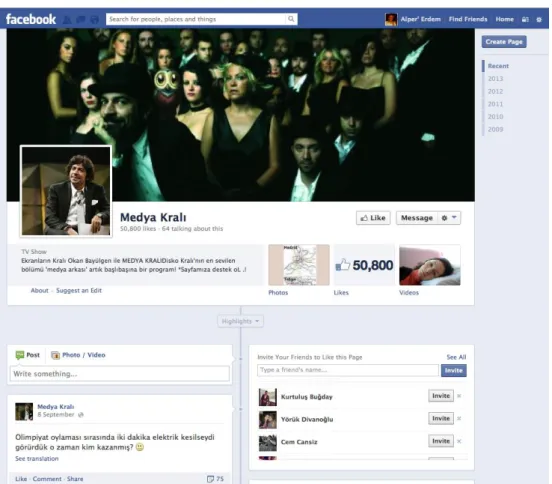The width and height of the screenshot is (552, 484).
Task: Dismiss Yörük Divanoğlu invite suggestion
Action: 459,419
